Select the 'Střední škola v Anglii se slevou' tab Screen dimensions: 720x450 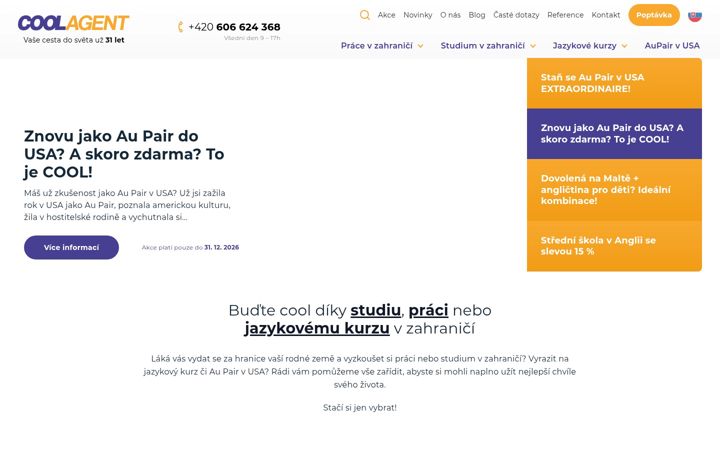click(614, 246)
